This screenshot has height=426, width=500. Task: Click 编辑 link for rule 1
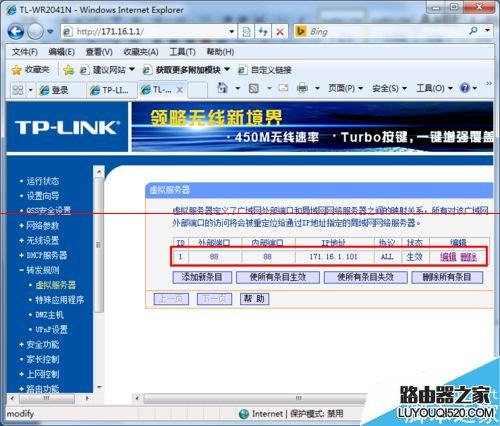point(448,257)
